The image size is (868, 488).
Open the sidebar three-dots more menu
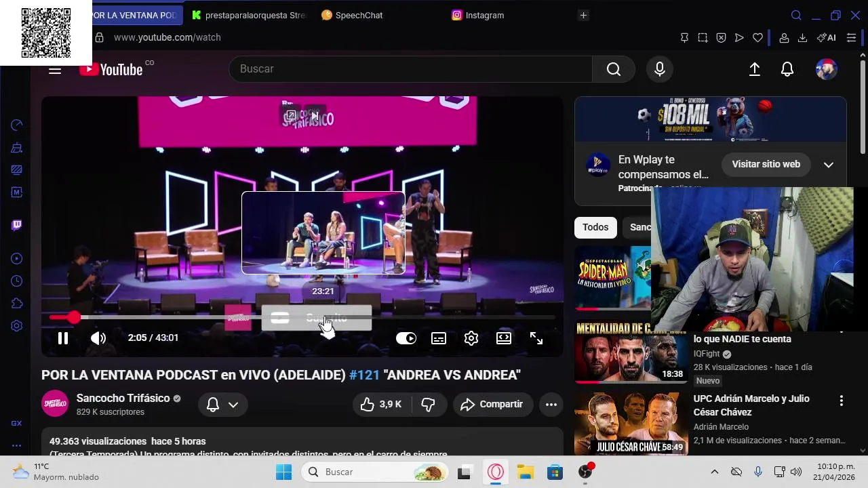click(x=17, y=445)
